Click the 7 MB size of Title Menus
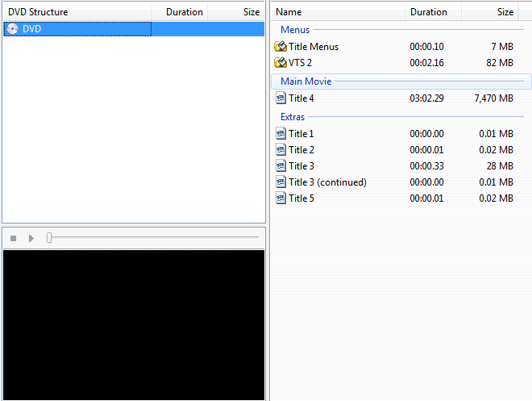The width and height of the screenshot is (532, 401). (502, 47)
